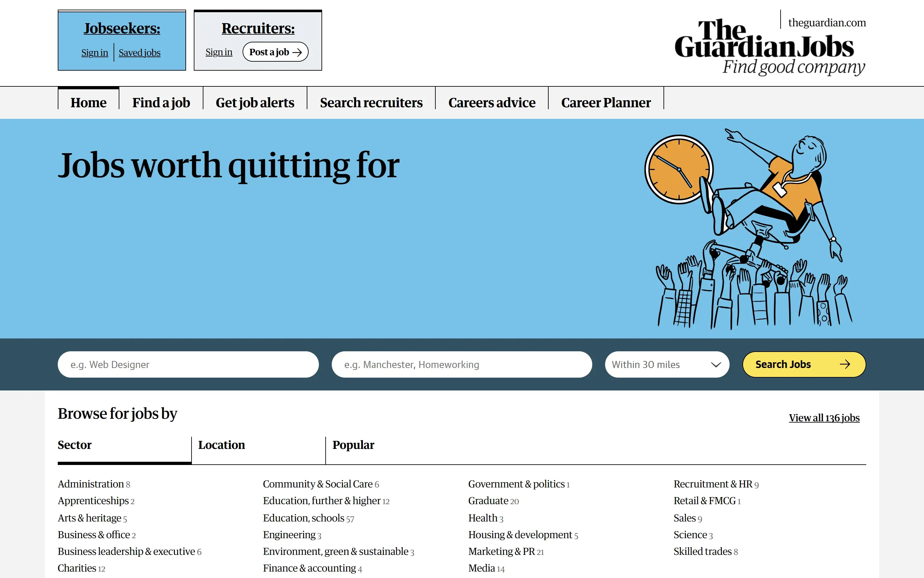Go to Get job alerts

[x=255, y=102]
